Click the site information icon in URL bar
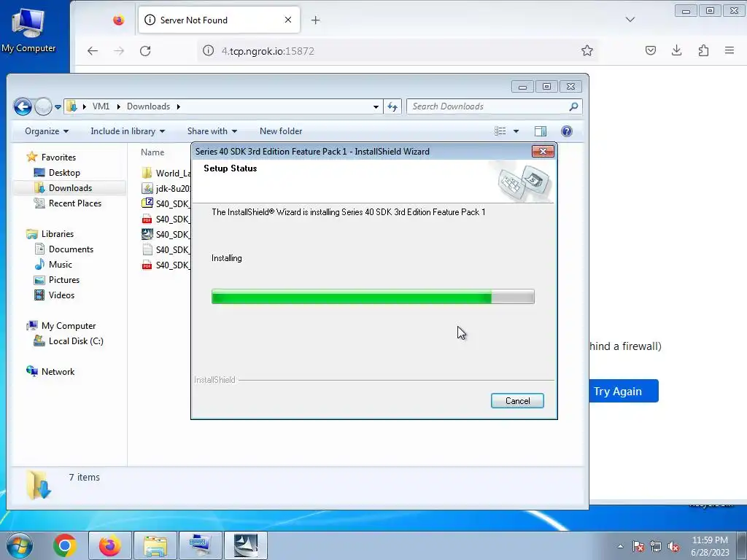This screenshot has width=747, height=560. coord(208,50)
